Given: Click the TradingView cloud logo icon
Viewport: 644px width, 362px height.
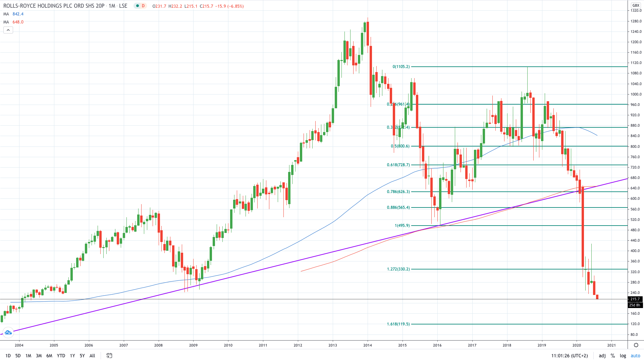Looking at the screenshot, I should (x=8, y=333).
